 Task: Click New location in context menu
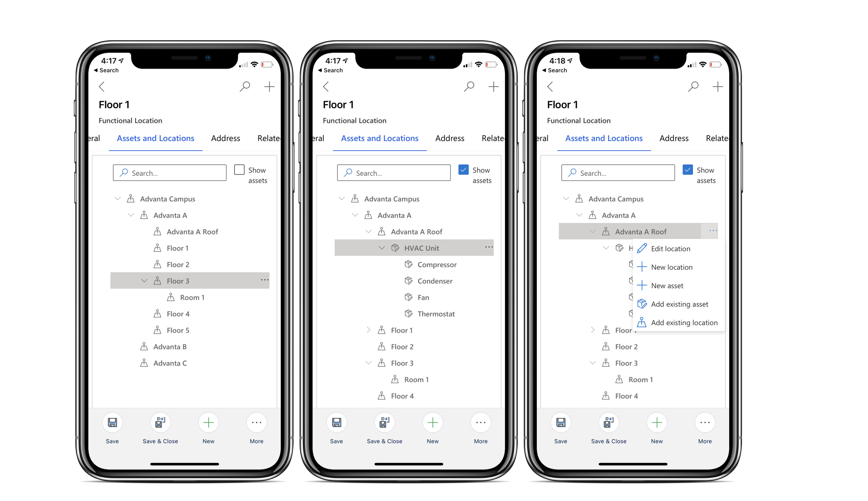[672, 267]
